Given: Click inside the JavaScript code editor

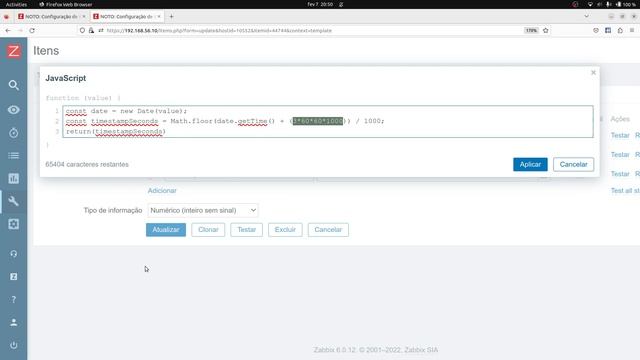Looking at the screenshot, I should point(328,121).
